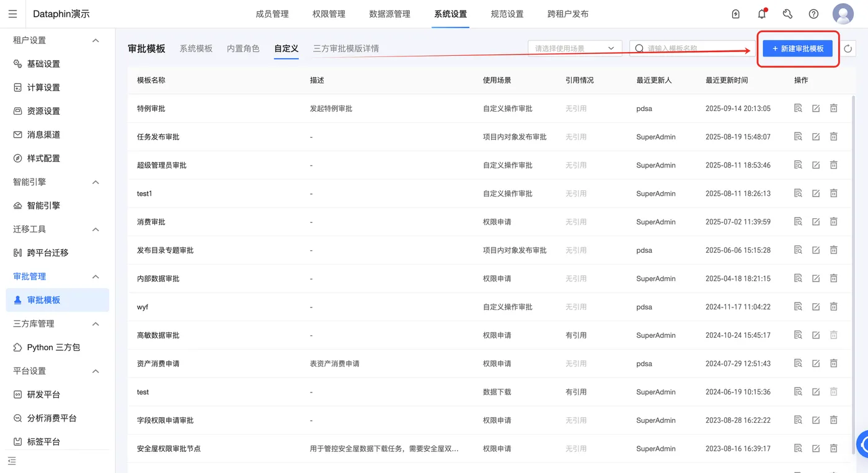Image resolution: width=868 pixels, height=473 pixels.
Task: Switch to the 内置角色 tab
Action: 243,48
